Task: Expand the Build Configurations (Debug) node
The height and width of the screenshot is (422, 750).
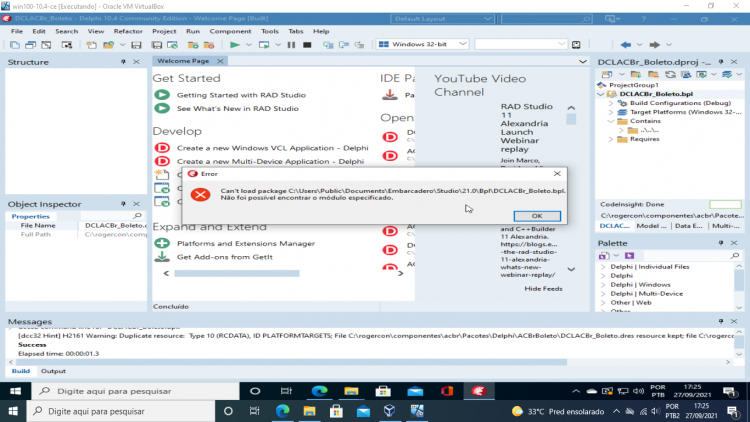Action: (611, 103)
